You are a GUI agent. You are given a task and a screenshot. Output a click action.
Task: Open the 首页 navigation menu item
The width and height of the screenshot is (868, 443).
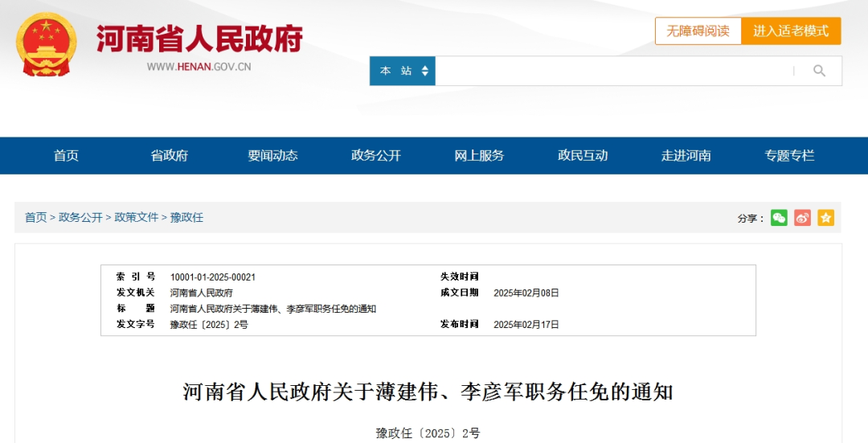(x=66, y=156)
